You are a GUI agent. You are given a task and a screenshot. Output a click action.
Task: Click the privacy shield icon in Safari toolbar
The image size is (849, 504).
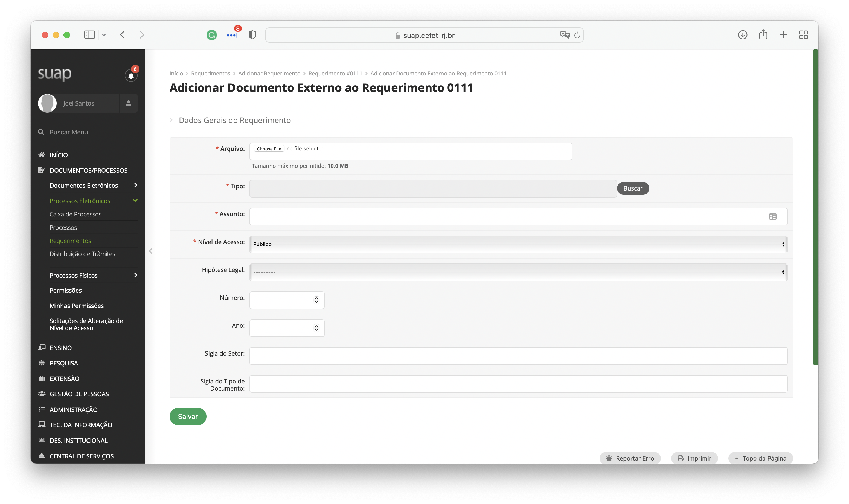click(x=252, y=35)
